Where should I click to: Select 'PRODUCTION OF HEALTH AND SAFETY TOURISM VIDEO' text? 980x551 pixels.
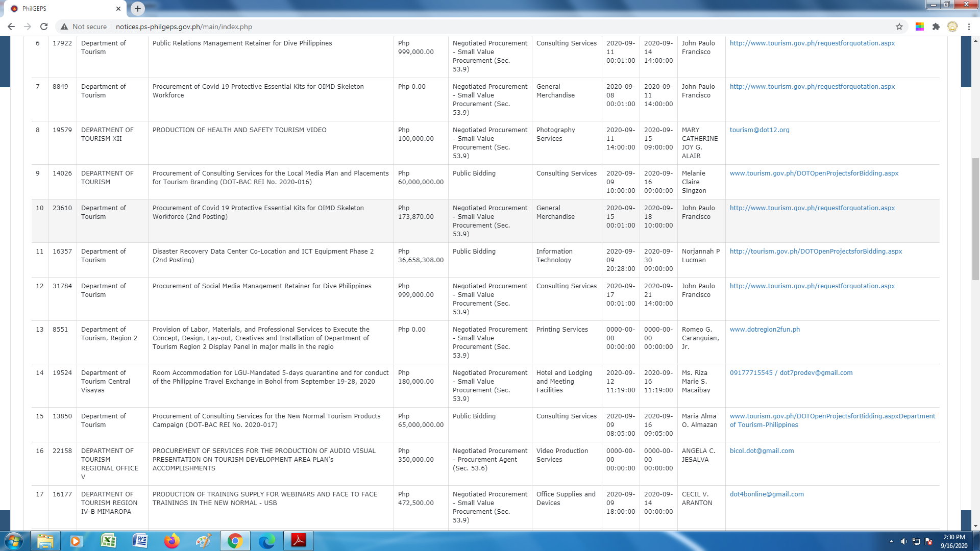[x=239, y=130]
